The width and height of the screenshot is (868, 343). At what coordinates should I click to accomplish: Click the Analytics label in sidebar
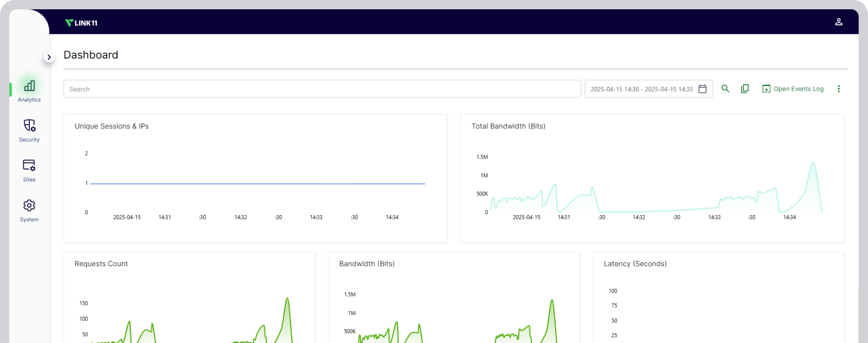point(29,100)
